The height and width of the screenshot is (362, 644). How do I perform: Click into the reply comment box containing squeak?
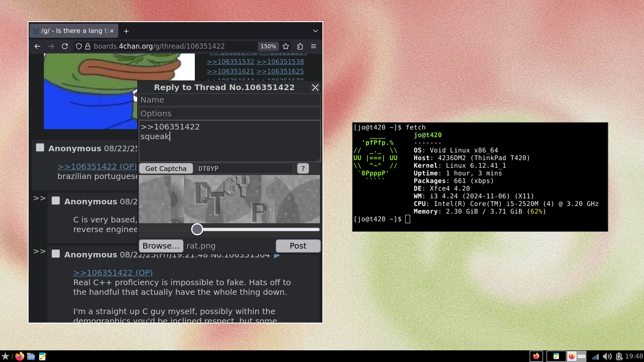pos(230,141)
